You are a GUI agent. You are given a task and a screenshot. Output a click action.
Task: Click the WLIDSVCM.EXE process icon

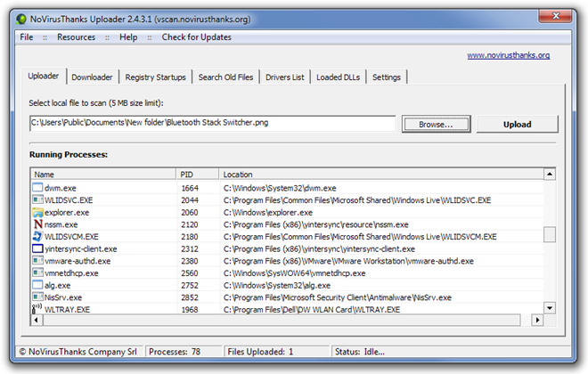(x=37, y=236)
